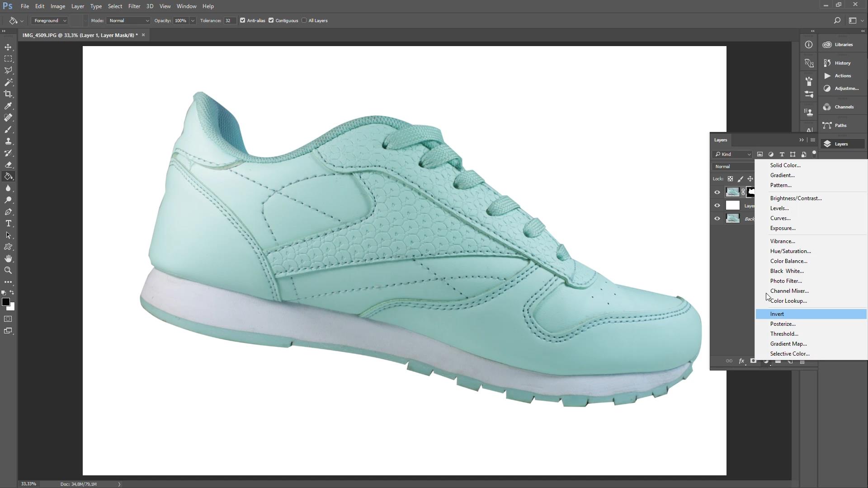Click the Add layer style fx icon
The height and width of the screenshot is (488, 868).
tap(742, 361)
